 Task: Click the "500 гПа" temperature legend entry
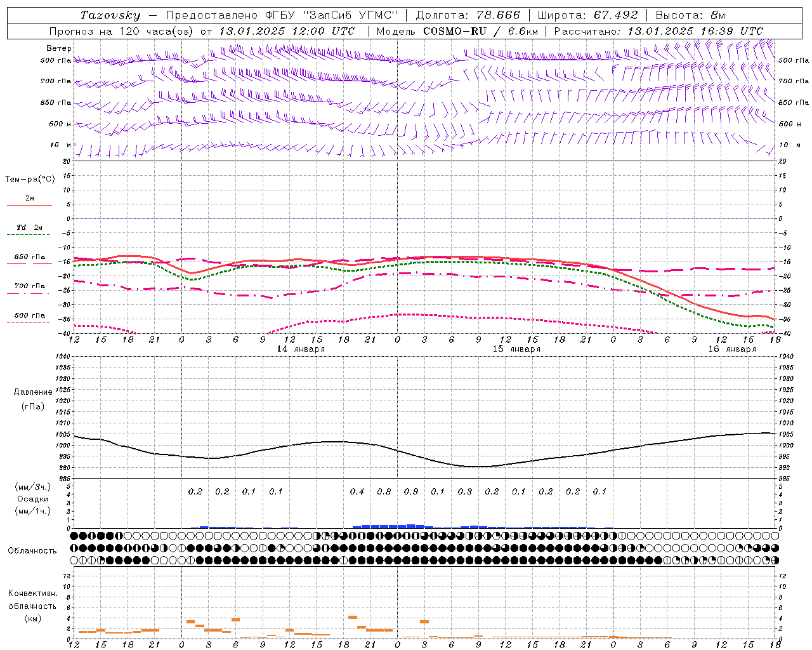[30, 315]
